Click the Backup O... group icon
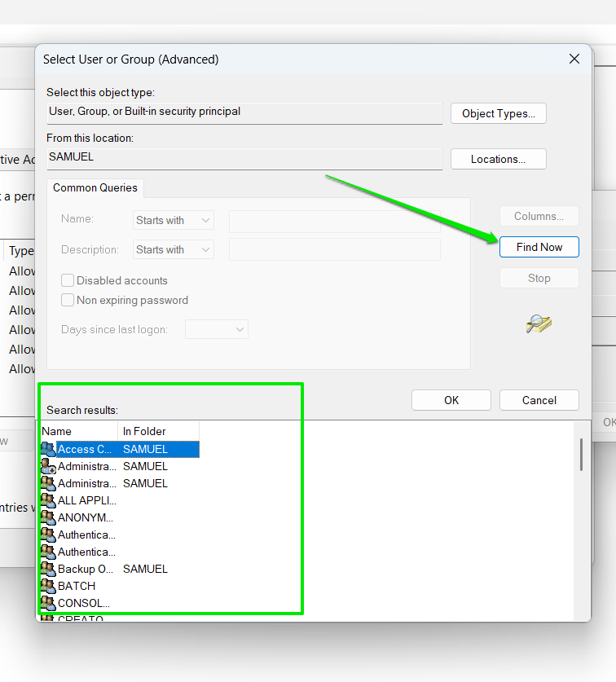The width and height of the screenshot is (616, 682). 48,569
